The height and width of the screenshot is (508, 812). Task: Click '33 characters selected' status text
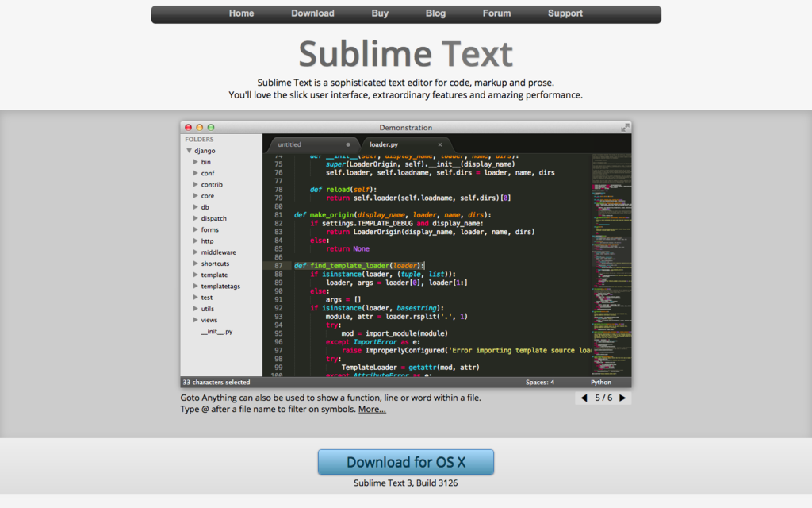pos(216,382)
